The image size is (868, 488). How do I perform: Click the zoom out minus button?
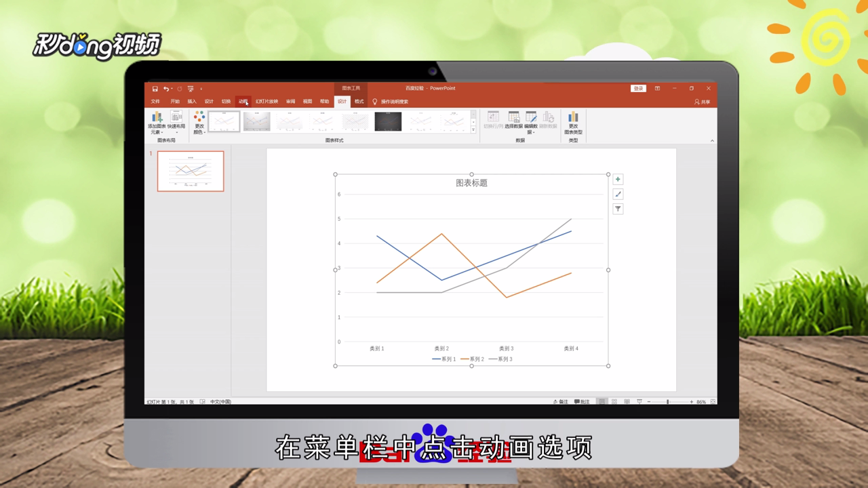(x=649, y=402)
